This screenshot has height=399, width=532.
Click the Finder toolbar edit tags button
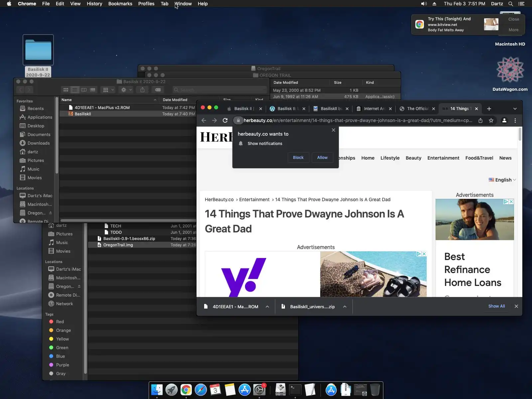click(158, 90)
